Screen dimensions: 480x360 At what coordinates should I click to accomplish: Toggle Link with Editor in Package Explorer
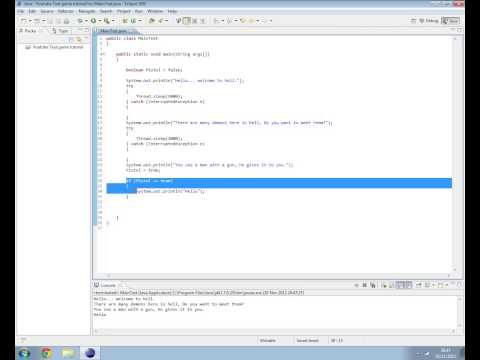tap(79, 40)
